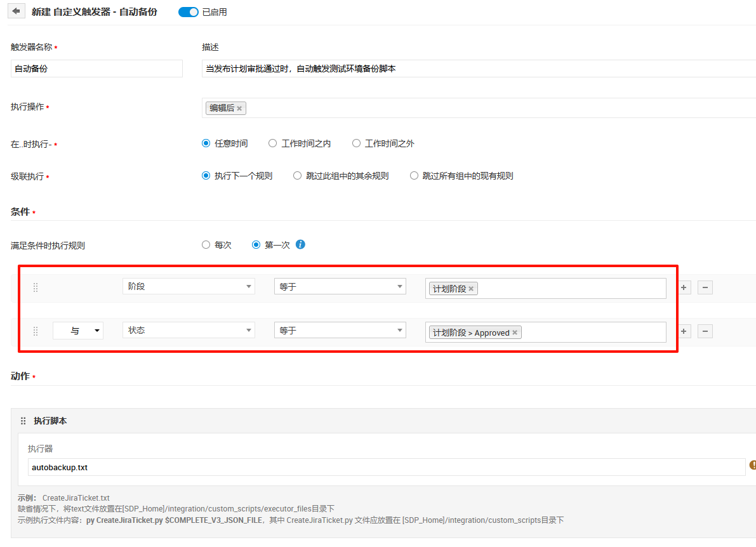Click the plus icon on the 状态 condition row
Image resolution: width=756 pixels, height=547 pixels.
(683, 331)
